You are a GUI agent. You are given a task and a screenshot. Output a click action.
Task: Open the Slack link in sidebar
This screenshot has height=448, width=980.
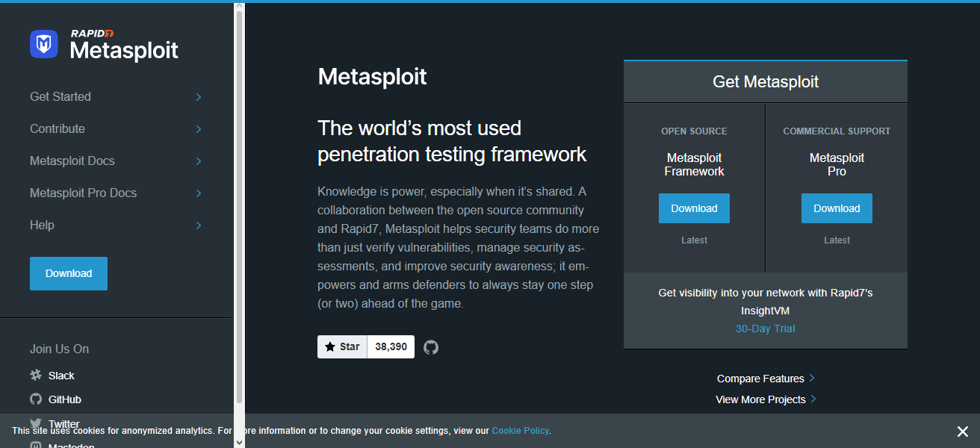(61, 376)
